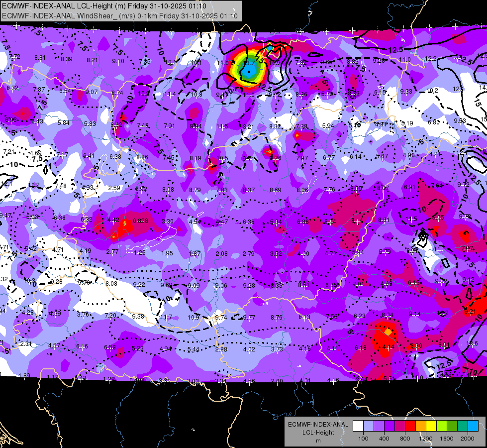Click the wind shear value 6.80
Viewport: 487px width, 448px height.
click(x=434, y=122)
